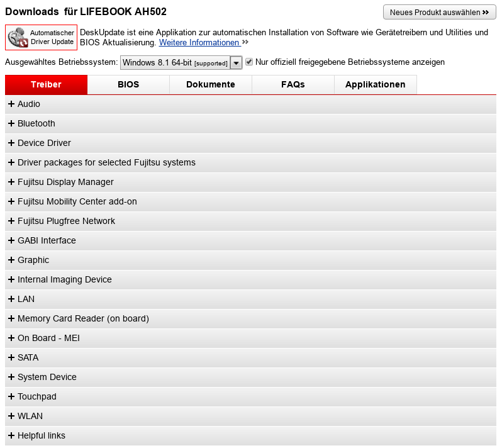Viewport: 502px width, 448px height.
Task: Expand the Audio driver section
Action: point(250,104)
